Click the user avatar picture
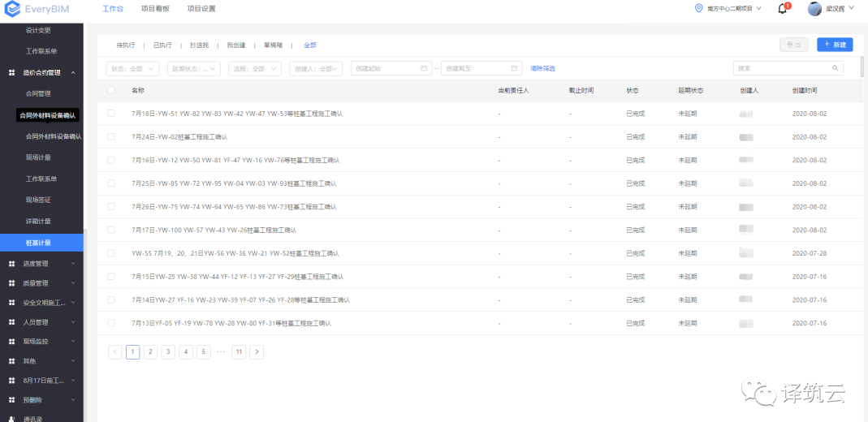868x422 pixels. pos(814,9)
